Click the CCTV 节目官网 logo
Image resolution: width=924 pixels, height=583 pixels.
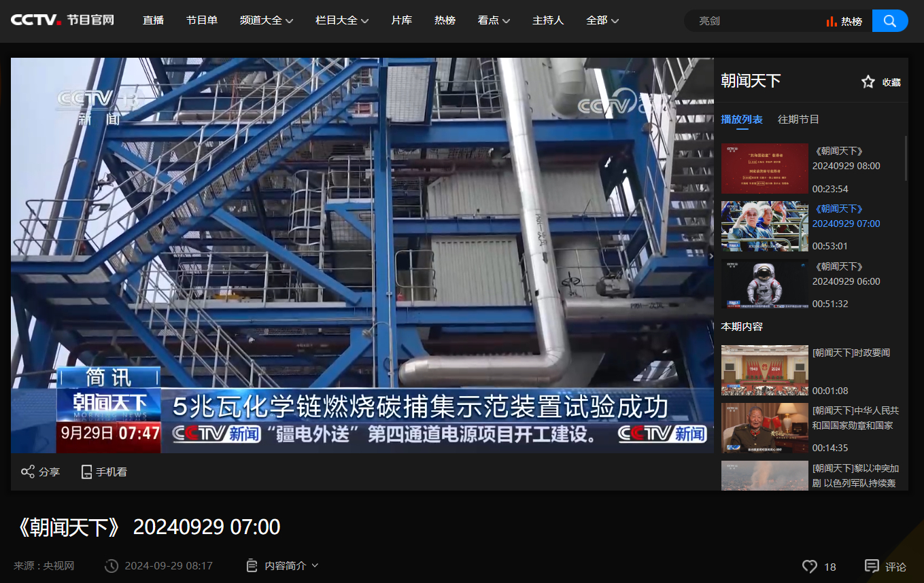pos(63,20)
